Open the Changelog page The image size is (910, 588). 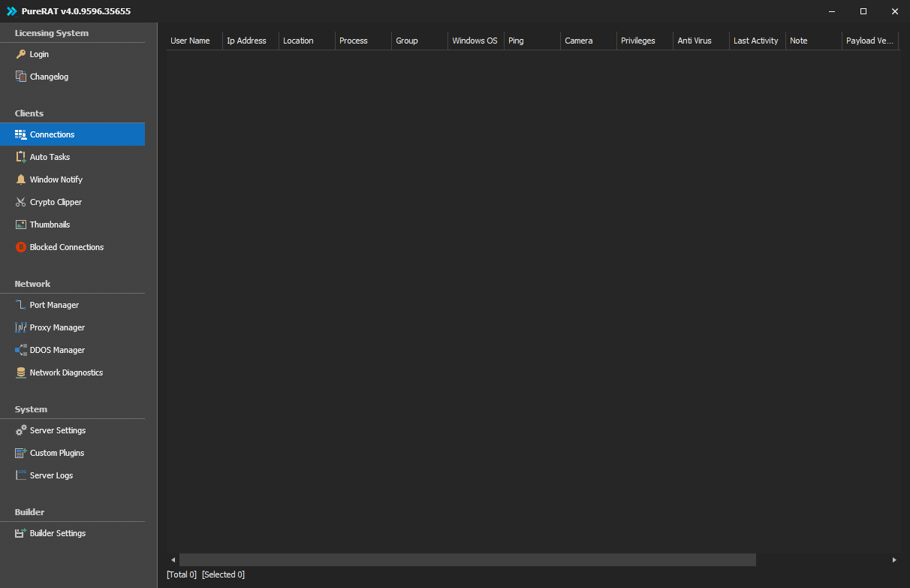(72, 77)
